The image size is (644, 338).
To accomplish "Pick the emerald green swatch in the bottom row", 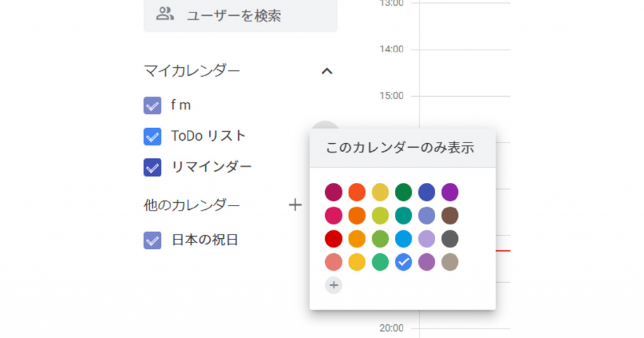I will click(380, 262).
